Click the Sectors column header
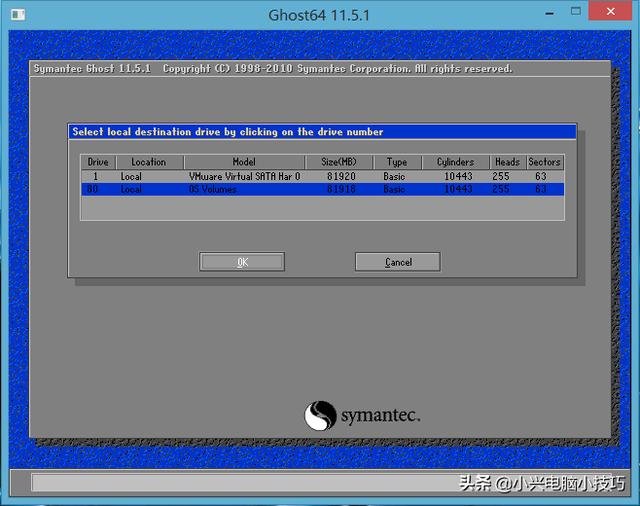The image size is (640, 506). tap(544, 162)
